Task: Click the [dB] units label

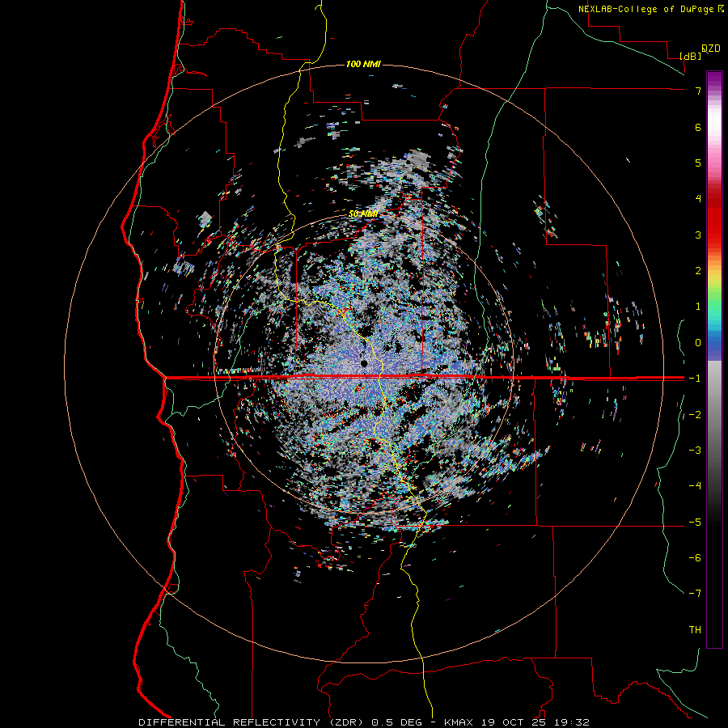Action: click(691, 56)
